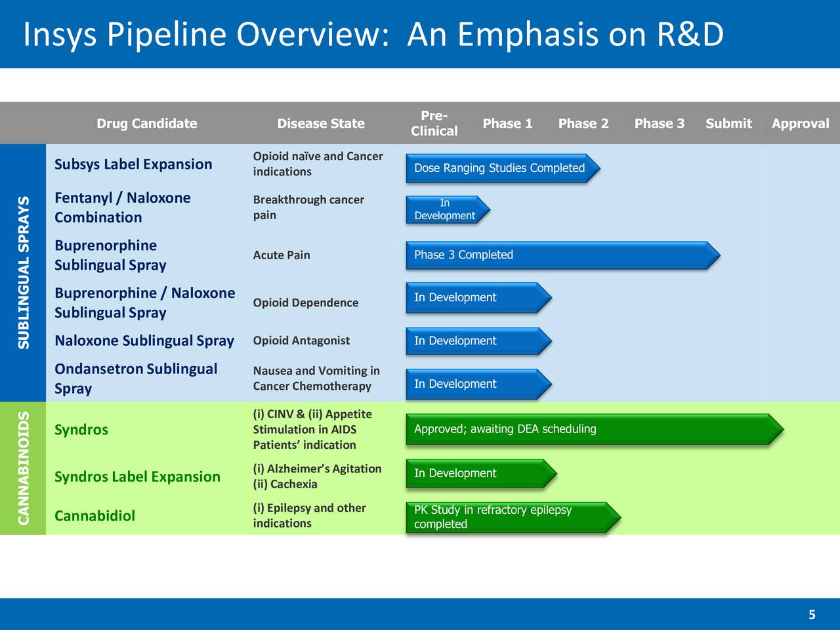Select the Phase 3 Completed progress arrow

point(562,255)
